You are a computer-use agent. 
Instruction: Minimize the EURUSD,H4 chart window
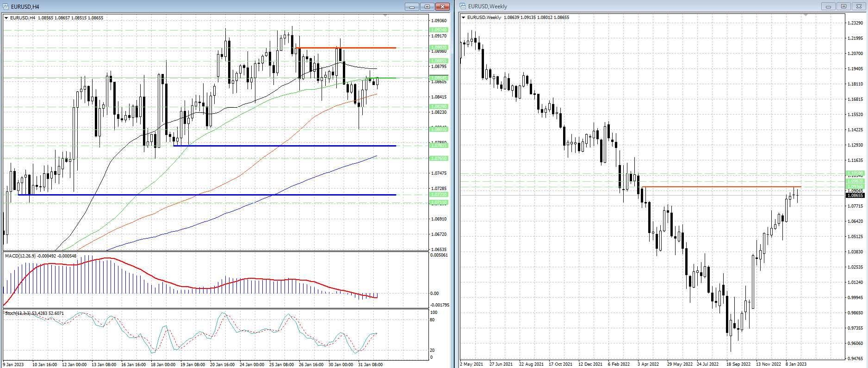(x=412, y=6)
